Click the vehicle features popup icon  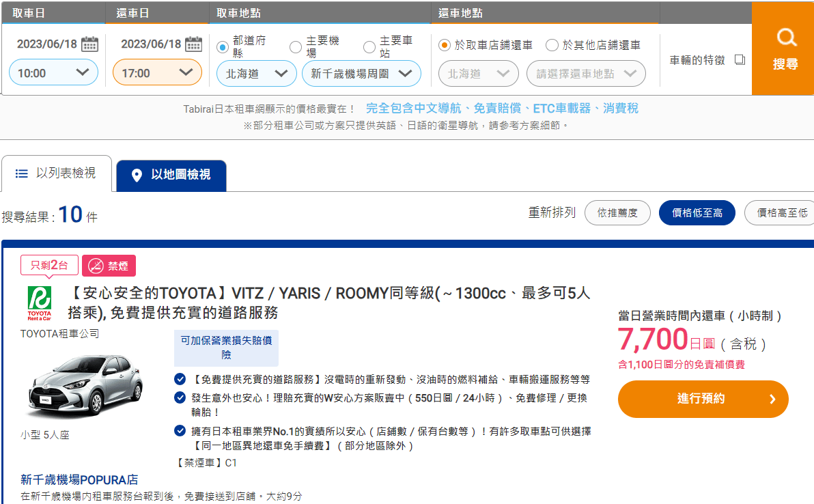[x=740, y=60]
